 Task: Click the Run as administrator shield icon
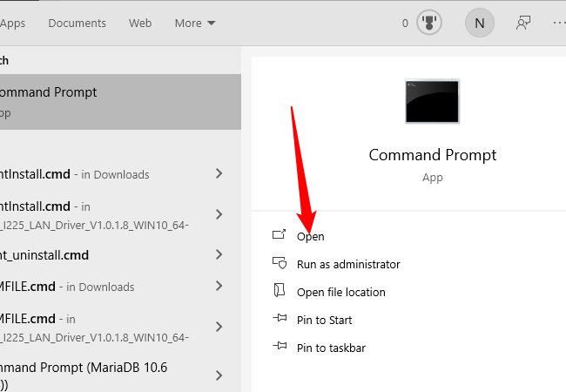(280, 263)
